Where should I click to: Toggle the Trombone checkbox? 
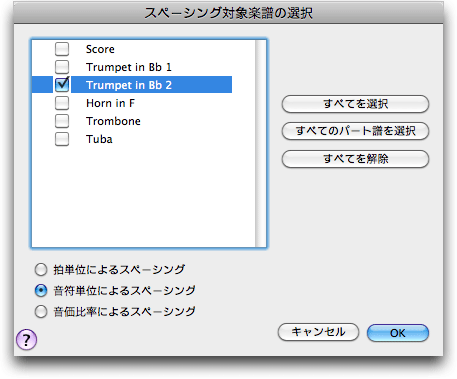tap(62, 121)
